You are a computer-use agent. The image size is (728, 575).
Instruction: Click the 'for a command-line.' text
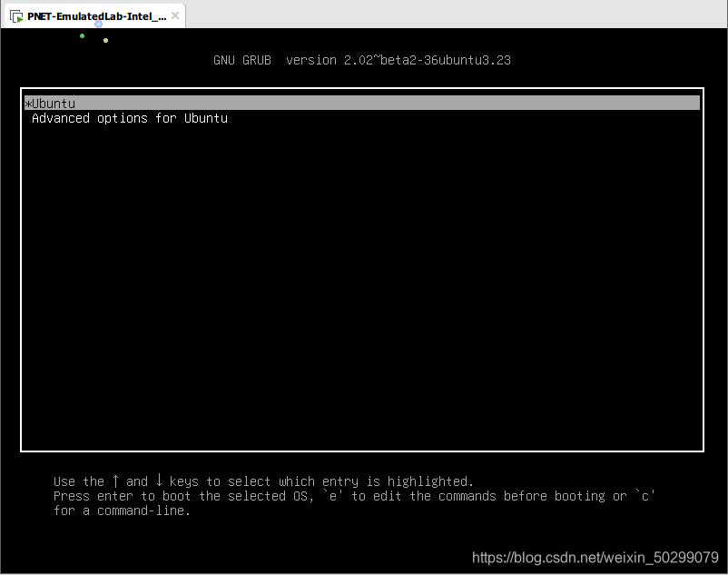[122, 511]
